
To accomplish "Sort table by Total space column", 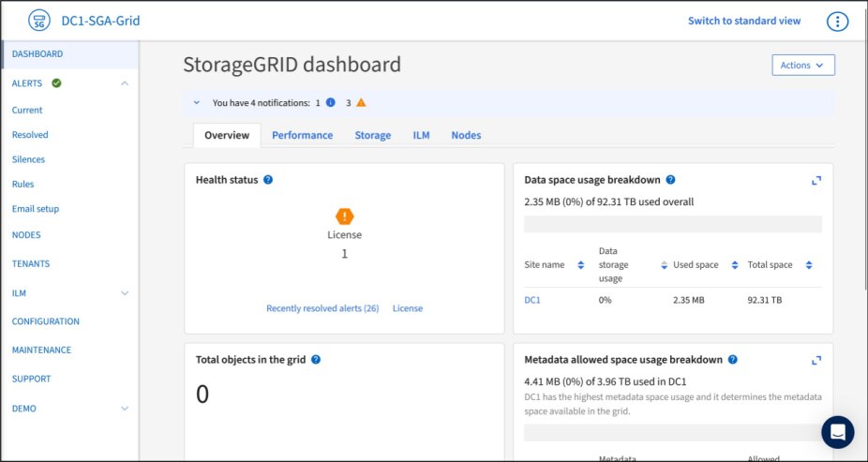I will click(808, 265).
